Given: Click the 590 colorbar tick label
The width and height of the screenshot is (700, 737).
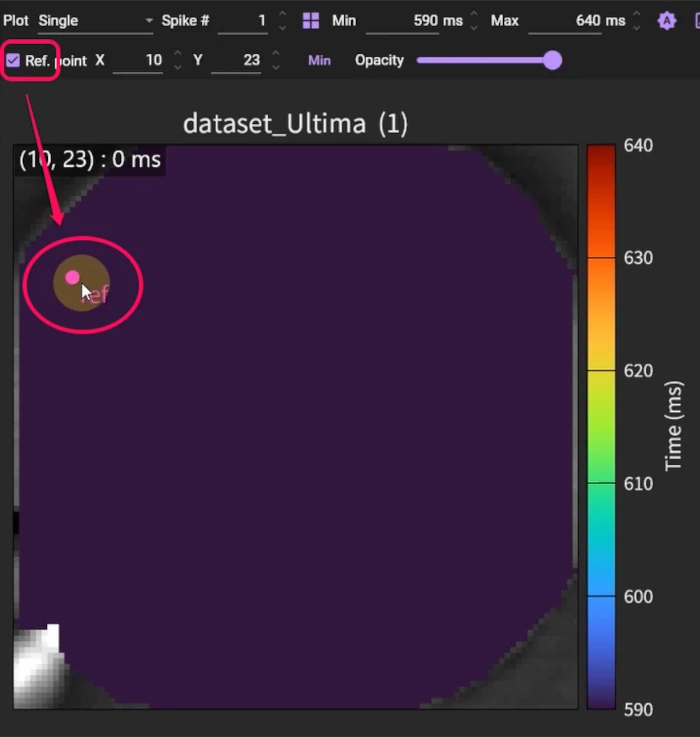Looking at the screenshot, I should (x=638, y=709).
